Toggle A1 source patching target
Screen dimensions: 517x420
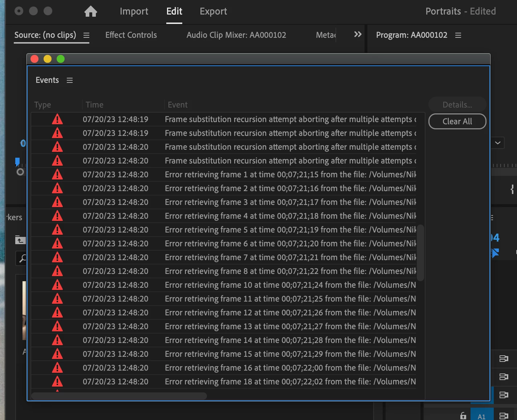[x=482, y=415]
